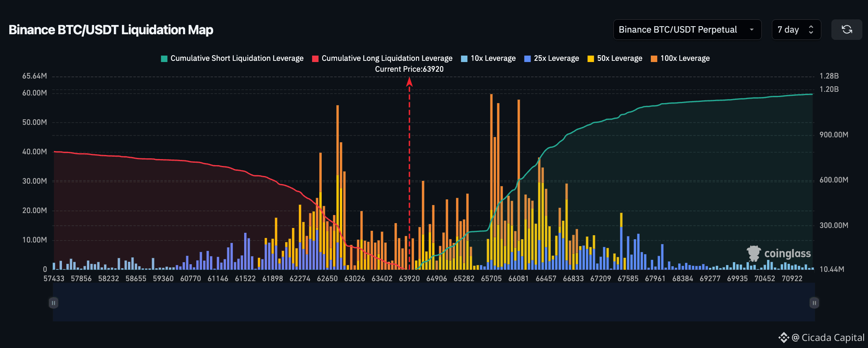Image resolution: width=868 pixels, height=348 pixels.
Task: Hide the 100x Leverage series
Action: click(680, 58)
